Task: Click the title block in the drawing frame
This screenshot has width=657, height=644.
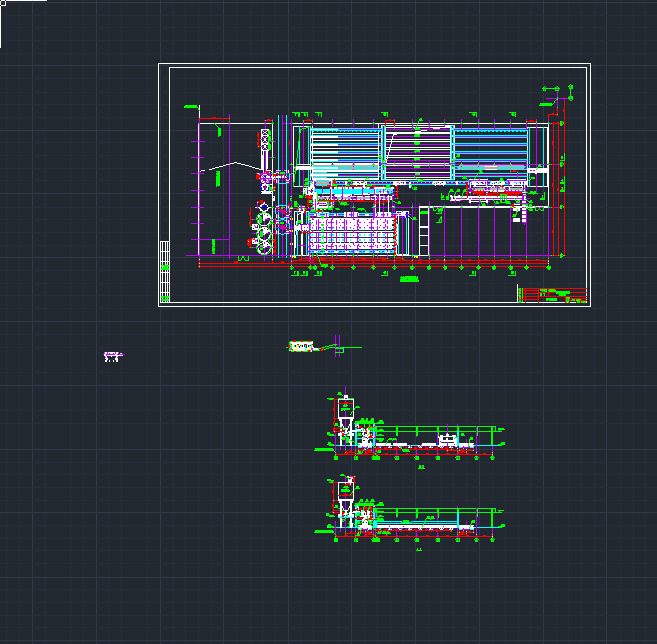Action: (551, 293)
